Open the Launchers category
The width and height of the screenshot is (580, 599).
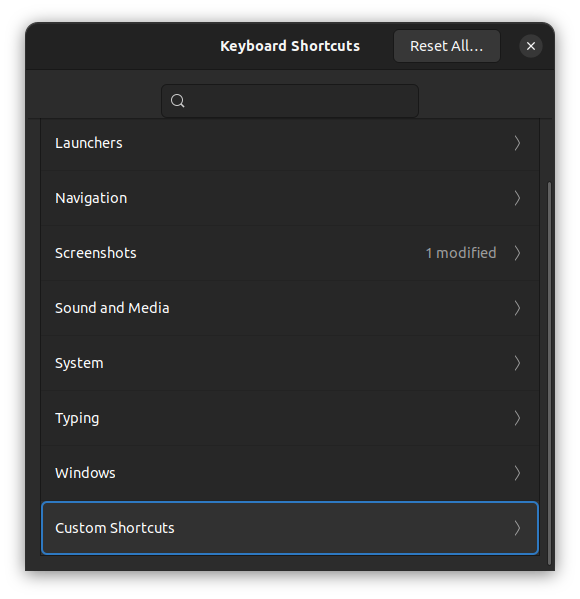click(290, 143)
